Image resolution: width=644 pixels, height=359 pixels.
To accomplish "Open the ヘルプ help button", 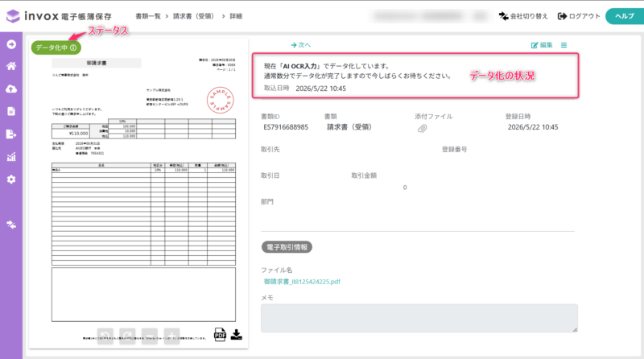I will [x=625, y=16].
